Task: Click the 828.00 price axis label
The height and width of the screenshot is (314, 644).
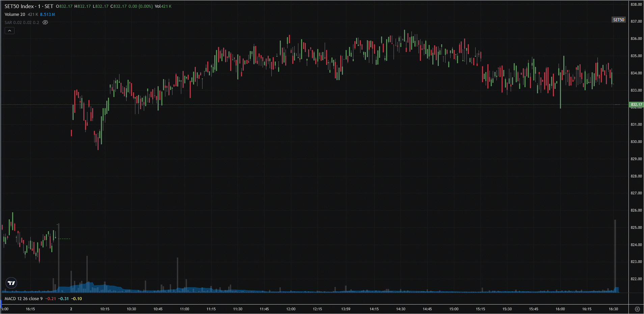Action: tap(636, 176)
